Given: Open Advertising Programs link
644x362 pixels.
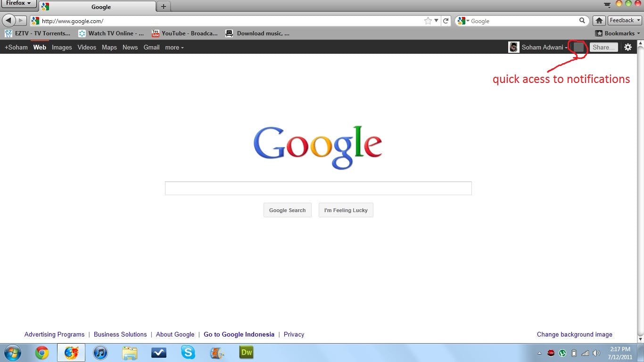Looking at the screenshot, I should [54, 334].
